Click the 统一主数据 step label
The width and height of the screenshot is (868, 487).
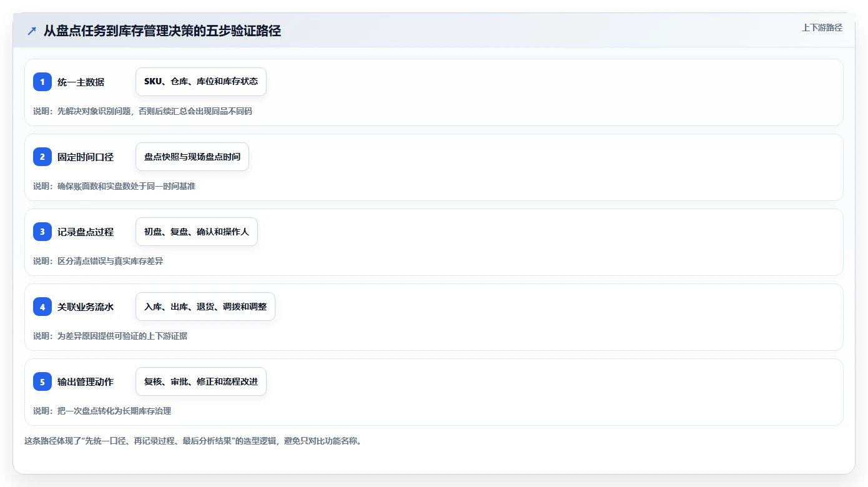click(81, 82)
